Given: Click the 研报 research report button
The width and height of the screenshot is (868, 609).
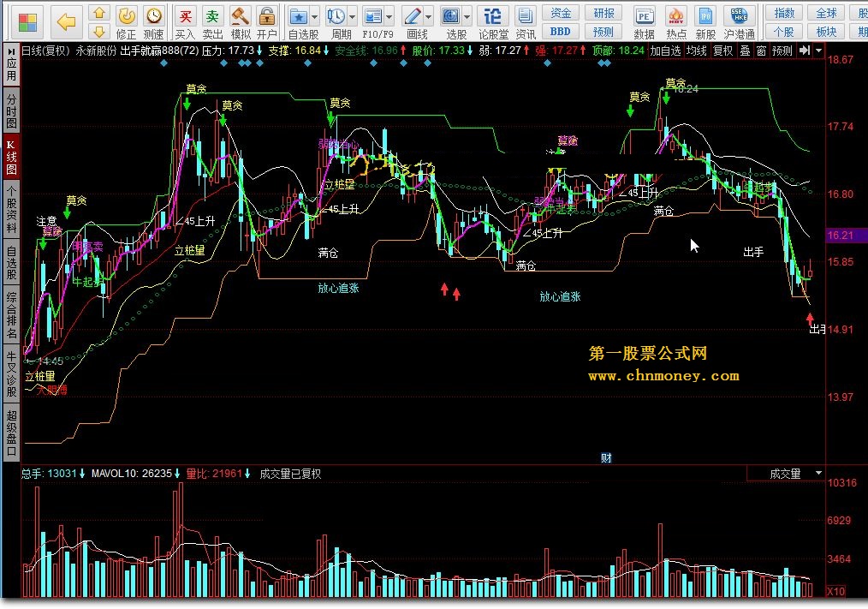Looking at the screenshot, I should [x=603, y=13].
